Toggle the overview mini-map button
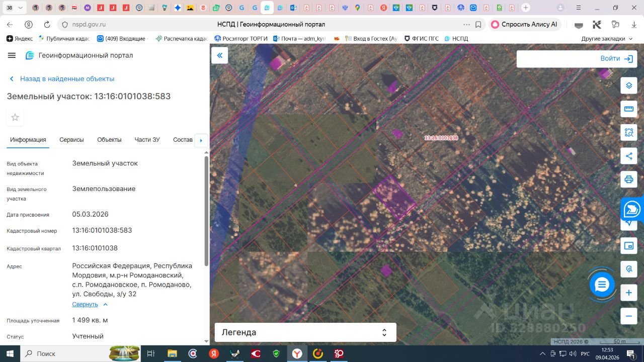644x362 pixels. [x=628, y=246]
